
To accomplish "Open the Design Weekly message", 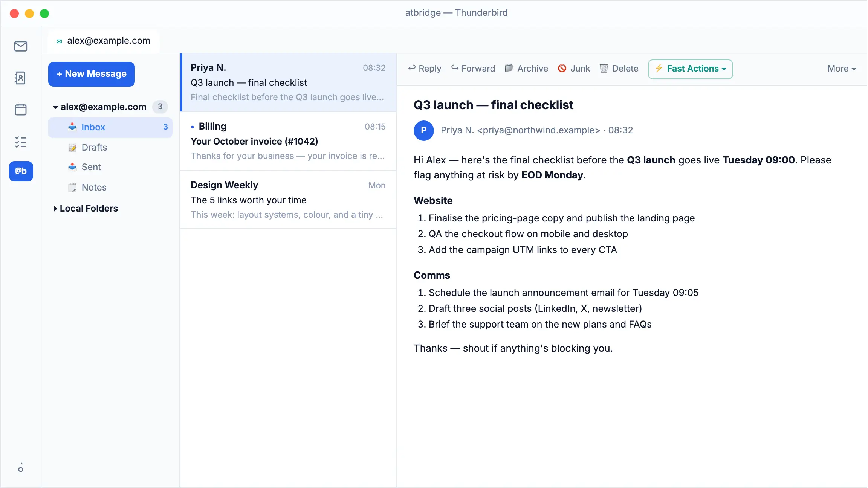I will point(289,200).
